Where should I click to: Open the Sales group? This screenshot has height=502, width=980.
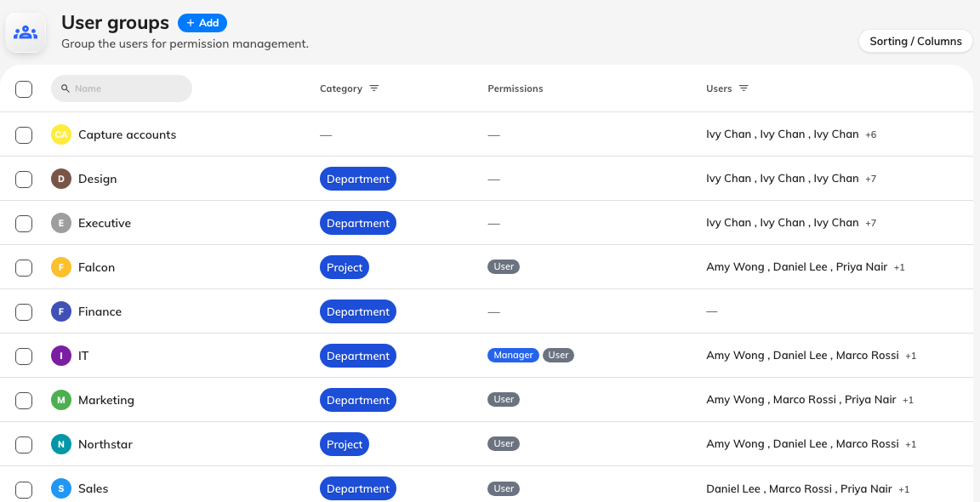click(x=93, y=488)
